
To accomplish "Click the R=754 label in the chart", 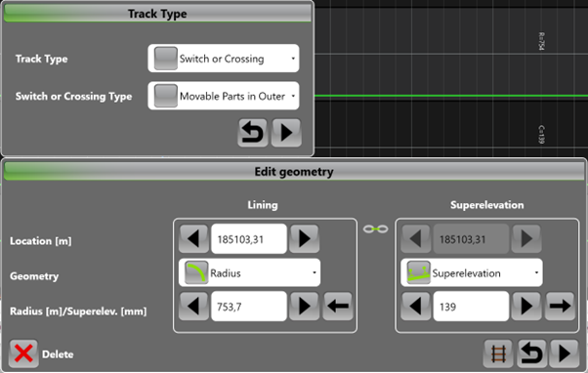I will pyautogui.click(x=541, y=41).
